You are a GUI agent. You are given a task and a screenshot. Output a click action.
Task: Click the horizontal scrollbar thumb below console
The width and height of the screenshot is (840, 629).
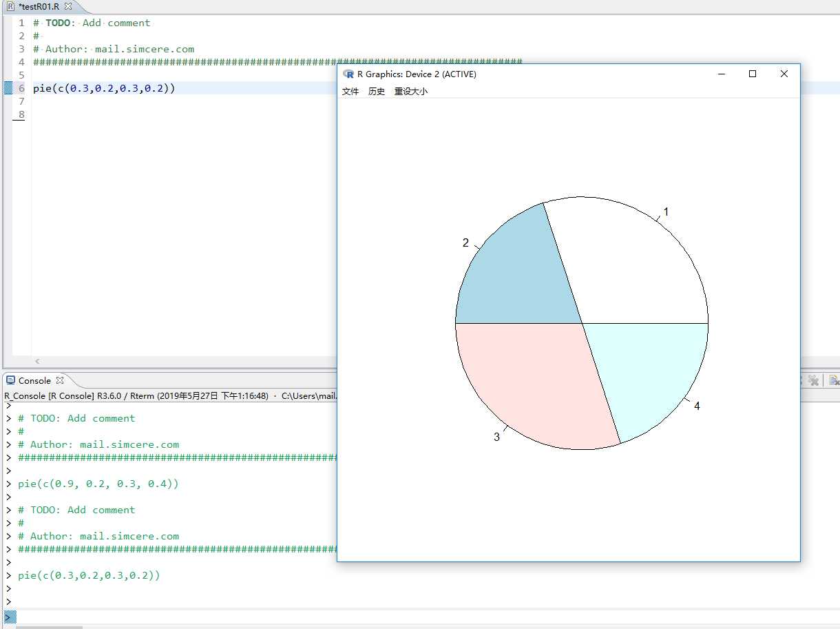48,627
